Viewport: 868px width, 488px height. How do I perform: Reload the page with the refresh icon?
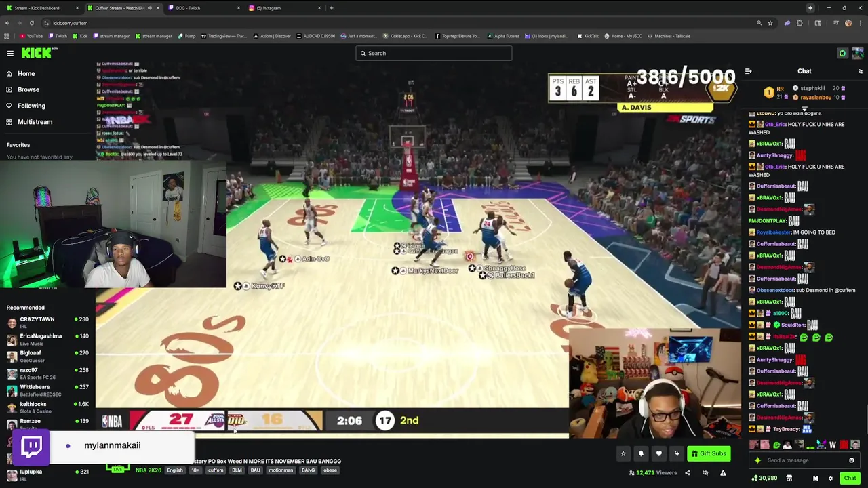tap(31, 23)
